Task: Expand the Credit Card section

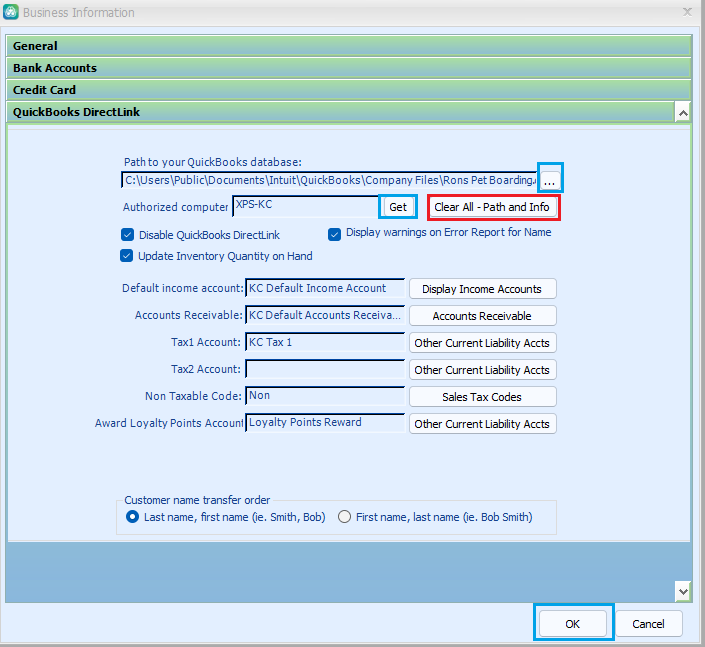Action: coord(348,90)
